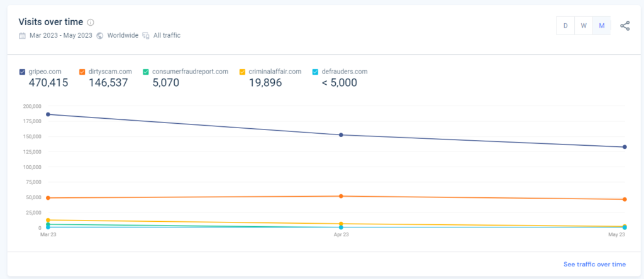
Task: Switch to daily view with D
Action: (x=565, y=26)
